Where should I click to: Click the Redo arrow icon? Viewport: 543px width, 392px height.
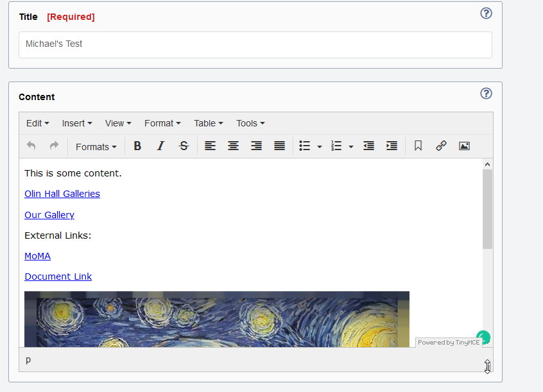(x=54, y=146)
